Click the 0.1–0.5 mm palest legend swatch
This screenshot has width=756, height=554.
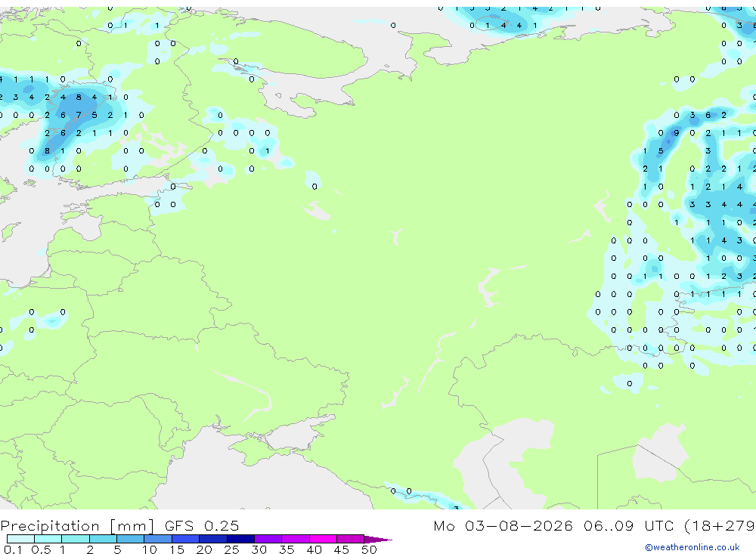[20, 539]
